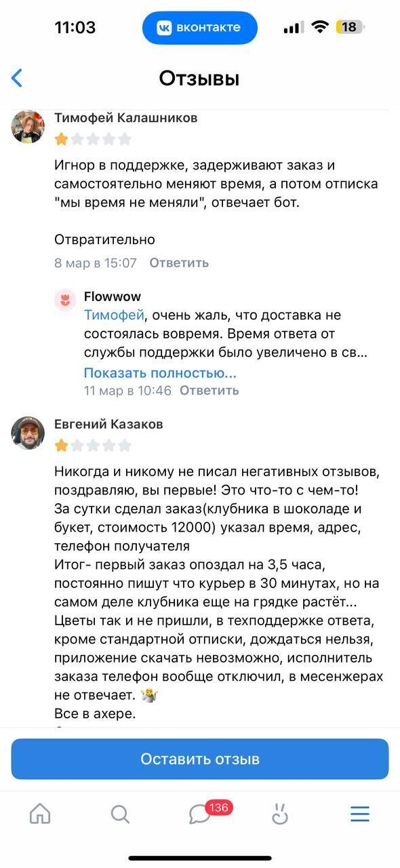Open the Home tab in bottom navigation
The height and width of the screenshot is (868, 400).
pos(40,814)
